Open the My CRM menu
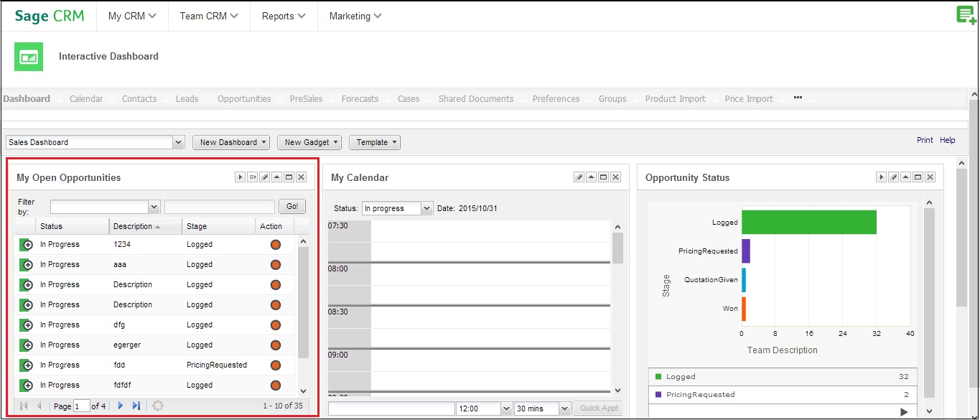Viewport: 980px width, 420px height. pyautogui.click(x=132, y=16)
